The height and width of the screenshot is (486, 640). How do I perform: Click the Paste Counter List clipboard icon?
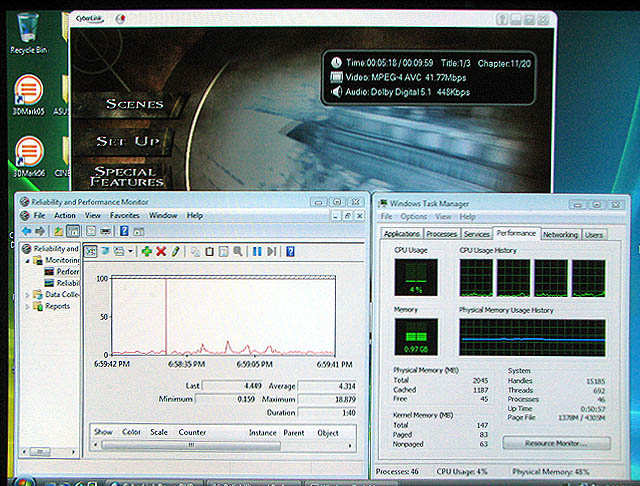tap(209, 252)
